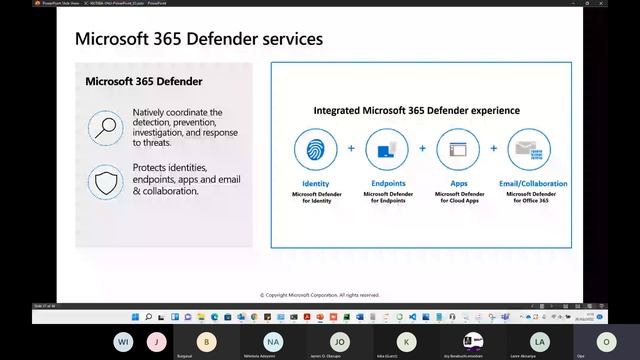640x360 pixels.
Task: Open Microsoft Word from the taskbar
Action: (x=360, y=317)
